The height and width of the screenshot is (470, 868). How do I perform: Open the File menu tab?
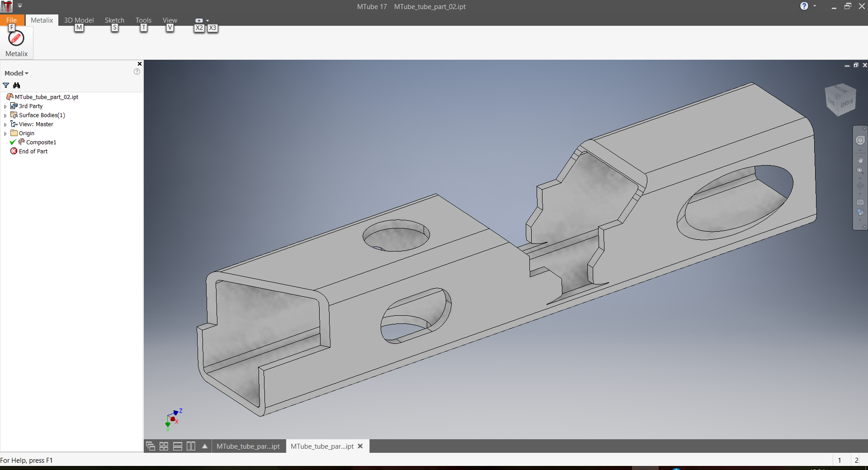[11, 20]
